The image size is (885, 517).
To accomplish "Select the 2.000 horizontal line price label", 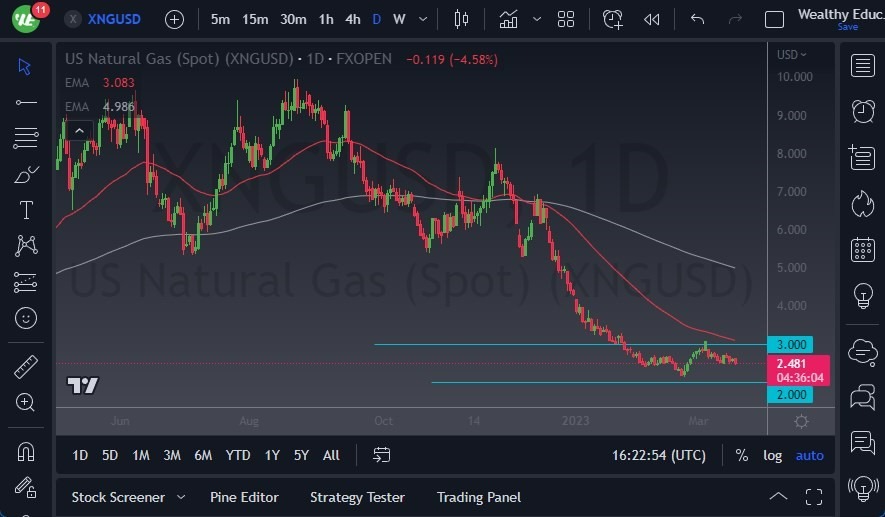I will [790, 395].
